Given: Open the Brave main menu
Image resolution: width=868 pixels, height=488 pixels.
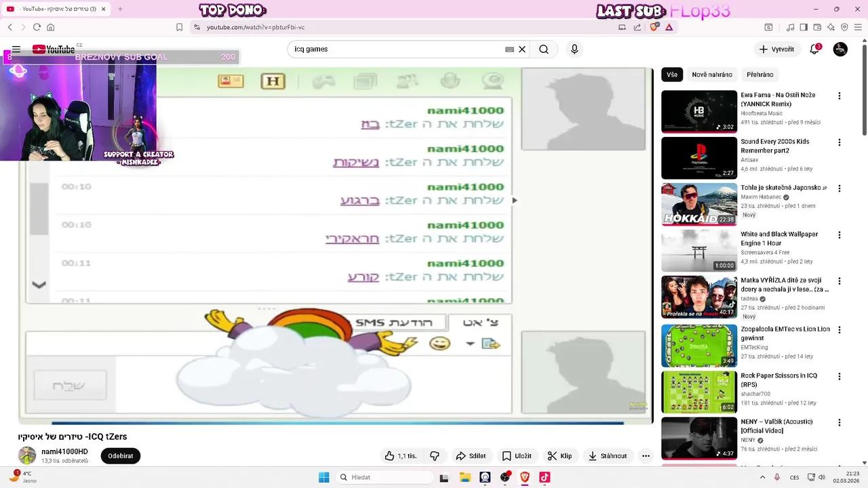Looking at the screenshot, I should click(x=858, y=27).
